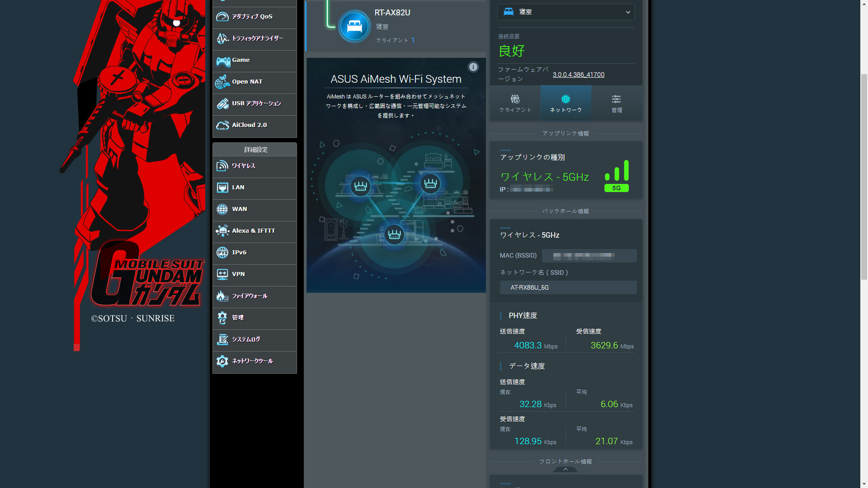
Task: Open the 寝室 node selector dropdown
Action: coord(566,12)
